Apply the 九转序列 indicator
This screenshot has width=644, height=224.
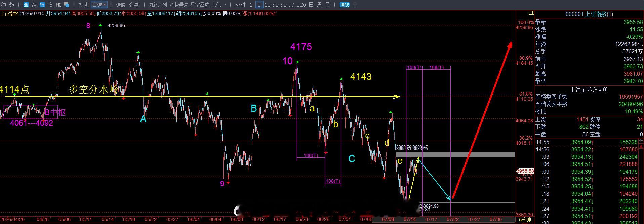[x=158, y=5]
